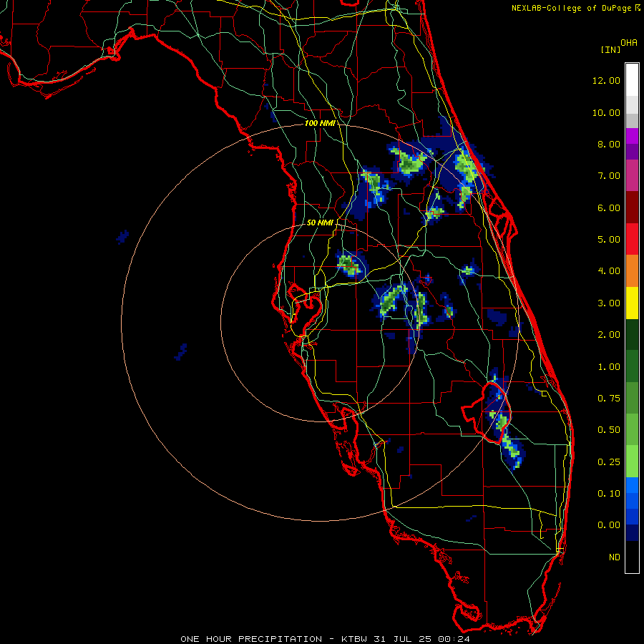Pick the darkest green swatch beside 2.00
Viewport: 644px width, 644px height.
[632, 334]
